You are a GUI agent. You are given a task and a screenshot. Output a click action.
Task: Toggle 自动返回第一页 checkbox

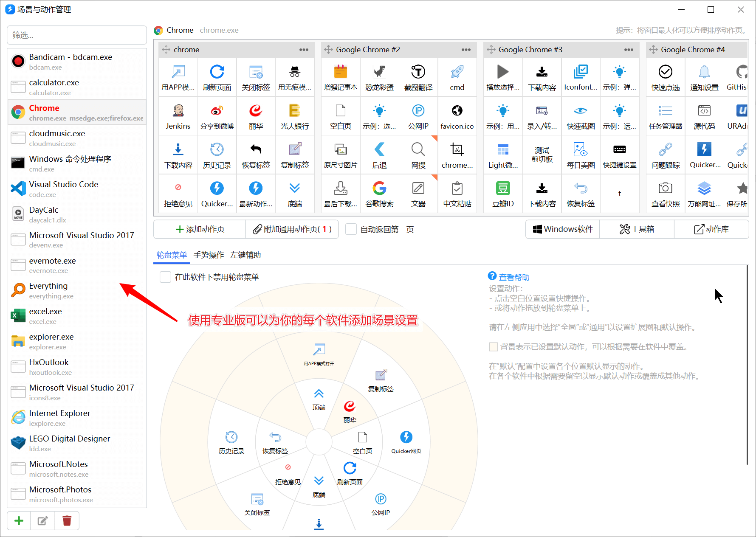tap(351, 229)
